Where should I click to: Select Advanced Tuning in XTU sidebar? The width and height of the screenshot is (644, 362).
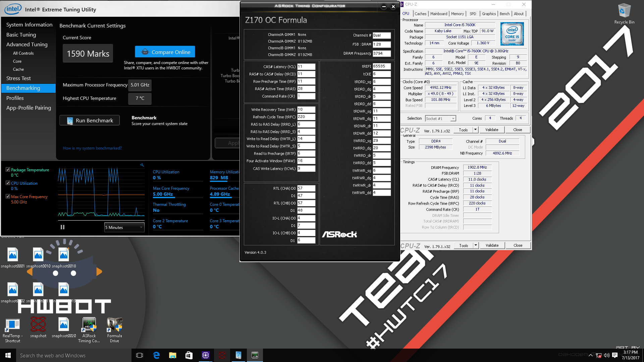pos(27,44)
